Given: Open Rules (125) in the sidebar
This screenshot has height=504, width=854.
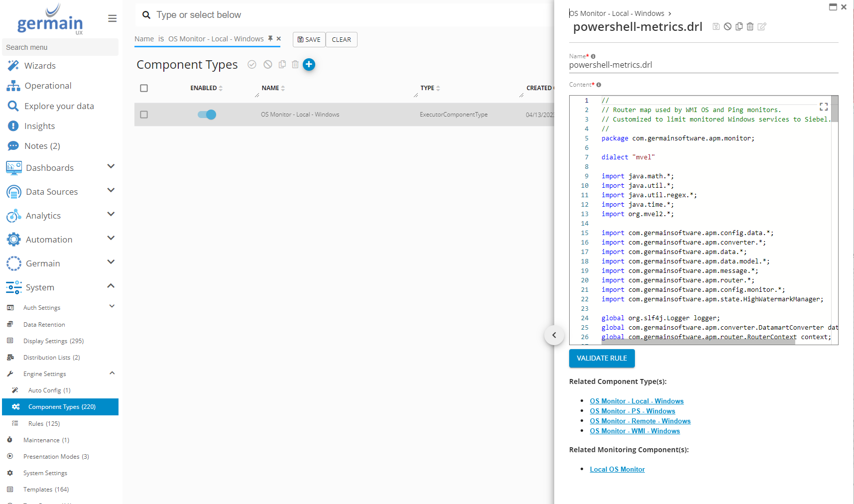Looking at the screenshot, I should 44,423.
